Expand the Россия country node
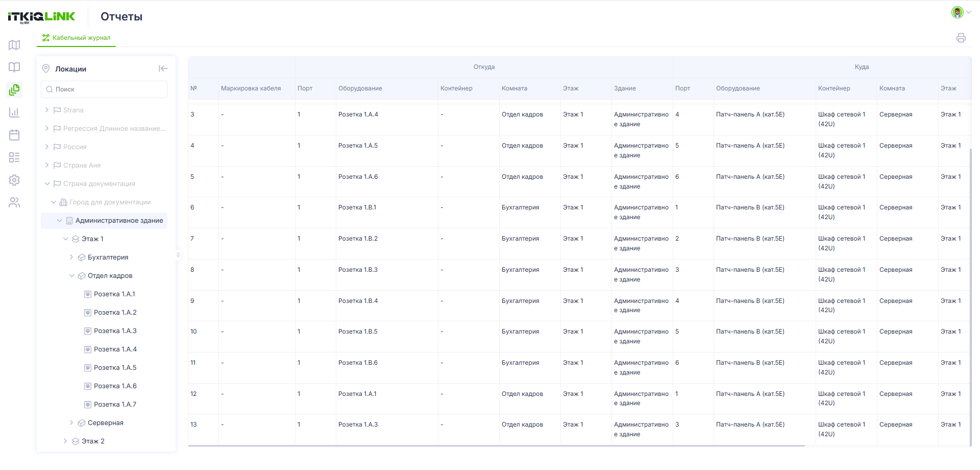The height and width of the screenshot is (470, 980). coord(47,147)
